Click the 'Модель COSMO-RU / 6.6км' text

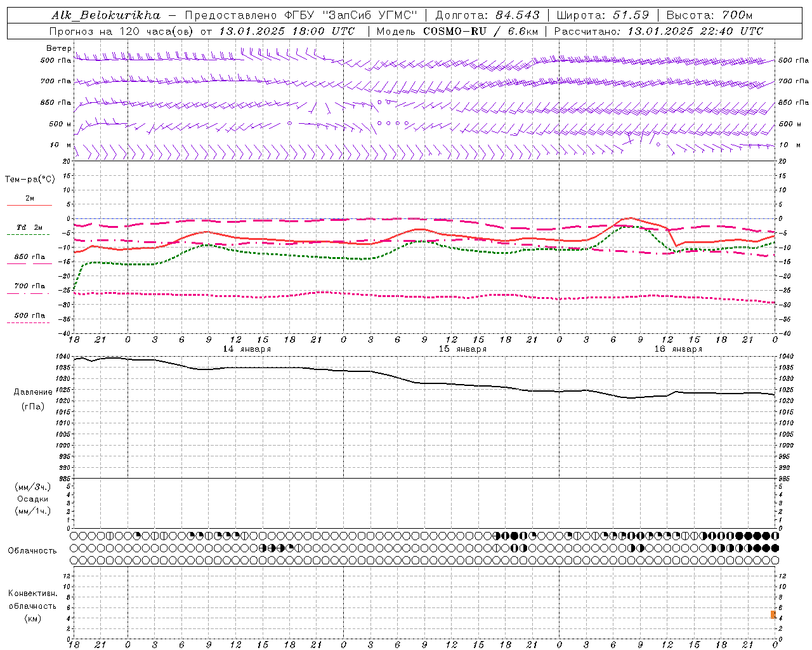tap(457, 31)
